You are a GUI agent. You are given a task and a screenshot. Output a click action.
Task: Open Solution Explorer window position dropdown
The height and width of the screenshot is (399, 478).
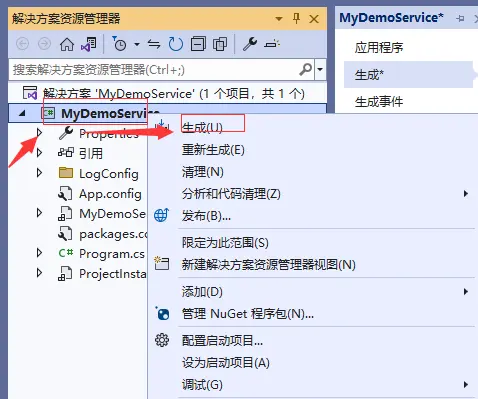279,19
